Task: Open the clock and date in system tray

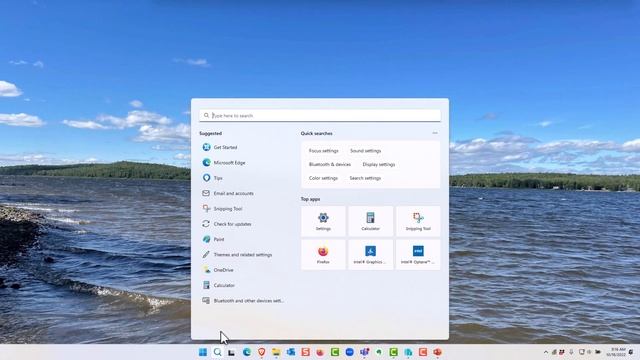Action: click(616, 352)
